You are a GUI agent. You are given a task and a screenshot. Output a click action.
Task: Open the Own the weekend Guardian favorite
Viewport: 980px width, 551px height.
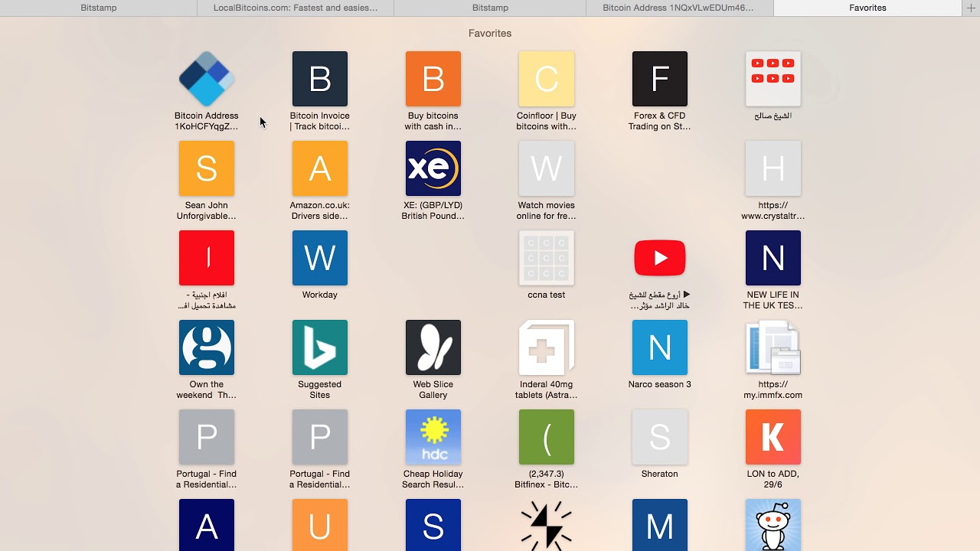(207, 347)
